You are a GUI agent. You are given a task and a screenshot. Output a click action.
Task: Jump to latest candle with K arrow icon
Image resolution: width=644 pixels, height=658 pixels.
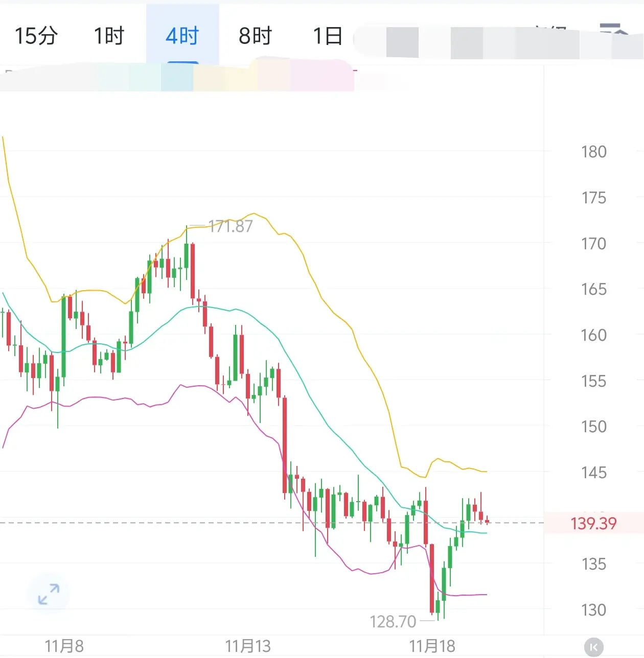(593, 647)
